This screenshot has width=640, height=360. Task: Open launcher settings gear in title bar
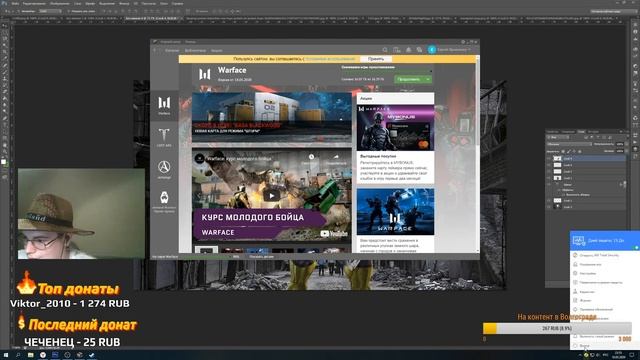(463, 42)
